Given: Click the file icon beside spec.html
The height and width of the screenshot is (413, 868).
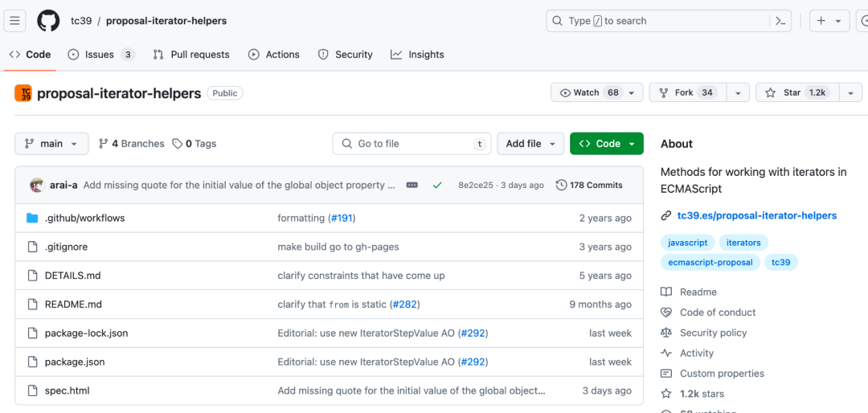Looking at the screenshot, I should pos(32,391).
